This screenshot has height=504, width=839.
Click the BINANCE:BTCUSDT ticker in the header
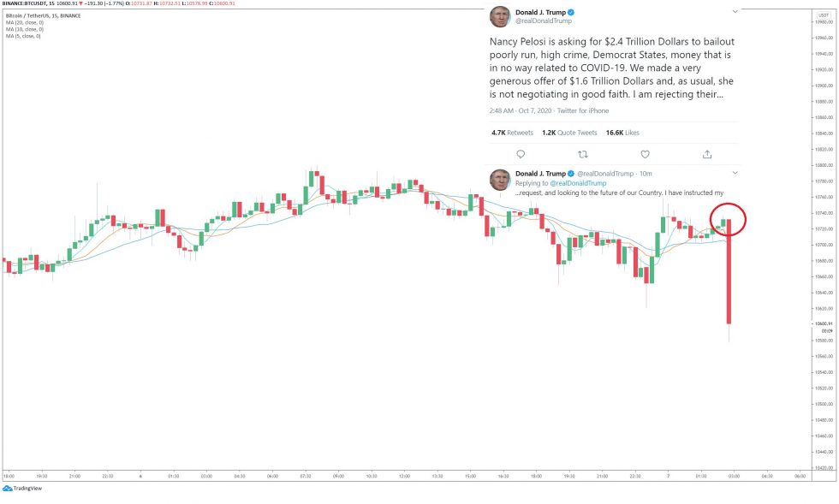(26, 3)
